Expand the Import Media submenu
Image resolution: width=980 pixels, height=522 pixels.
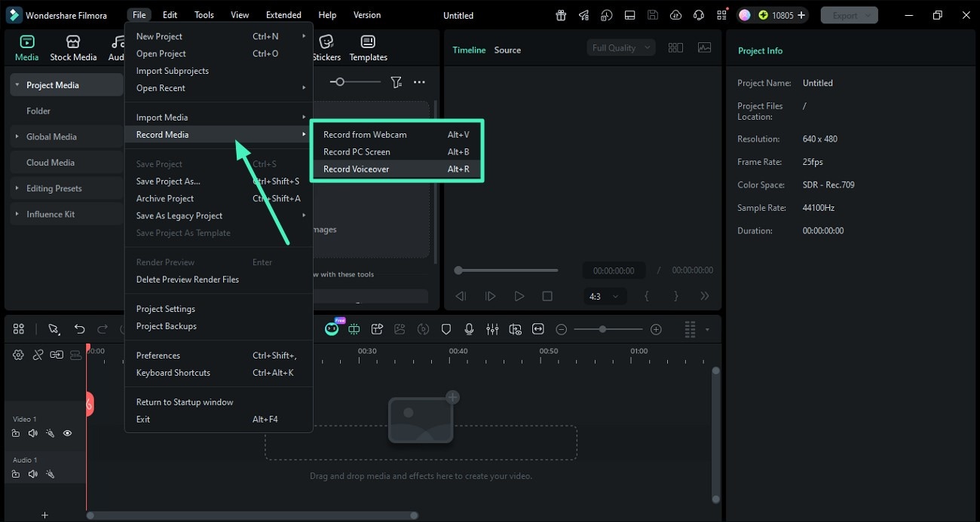(219, 118)
